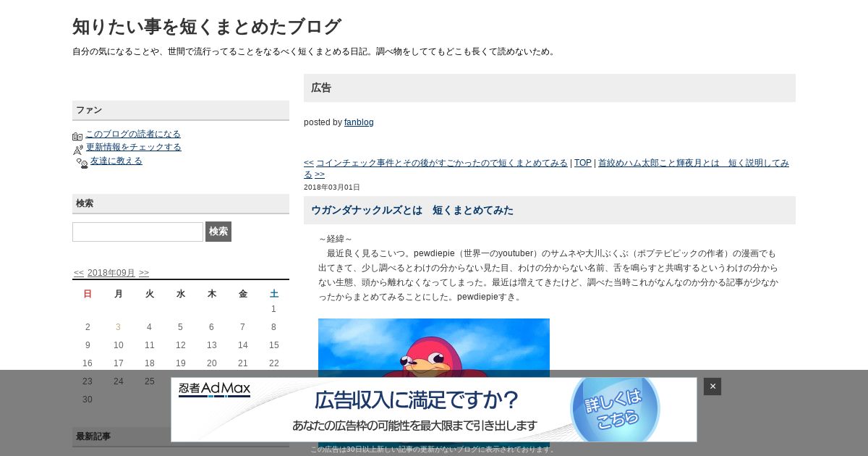Open article title ウガンダナックルズとは 短くまとめてみた
Image resolution: width=868 pixels, height=456 pixels.
(412, 210)
